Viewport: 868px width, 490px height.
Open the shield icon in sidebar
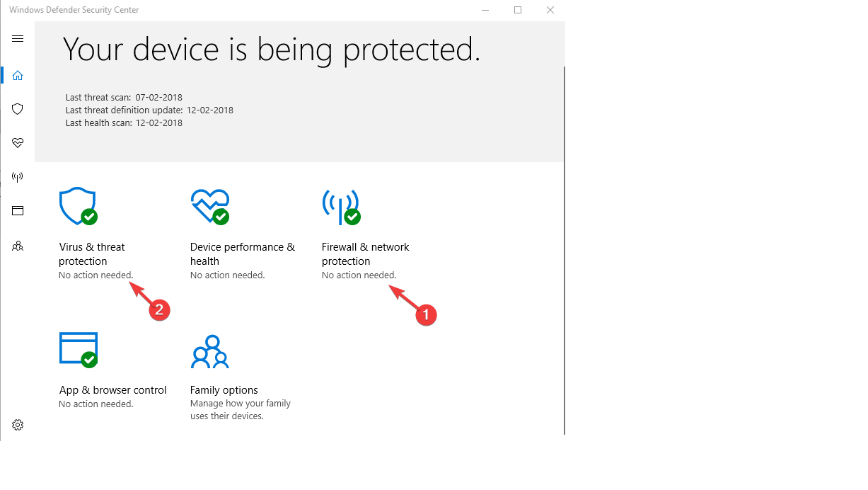(x=18, y=109)
